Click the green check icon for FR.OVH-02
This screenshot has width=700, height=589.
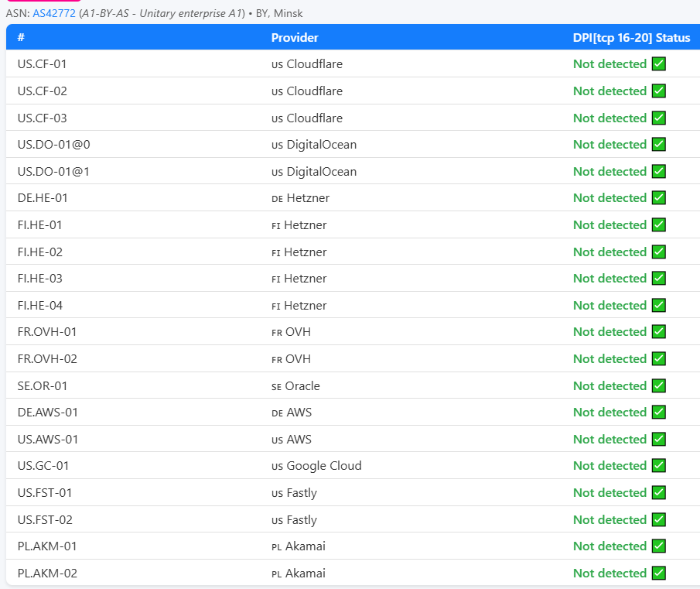point(659,359)
